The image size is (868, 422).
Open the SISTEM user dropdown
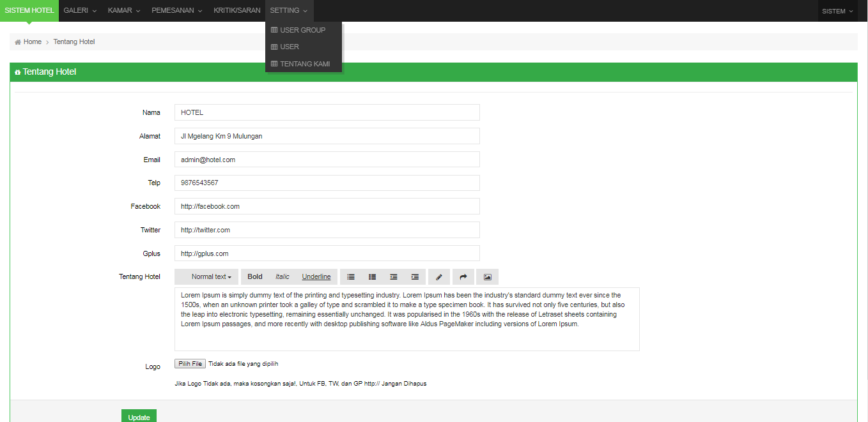(837, 11)
